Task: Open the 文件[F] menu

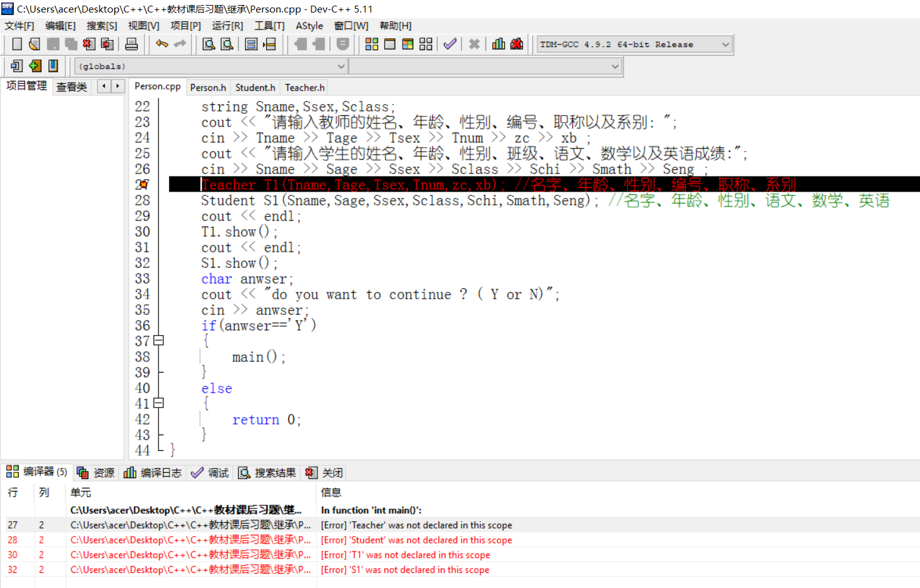Action: 19,26
